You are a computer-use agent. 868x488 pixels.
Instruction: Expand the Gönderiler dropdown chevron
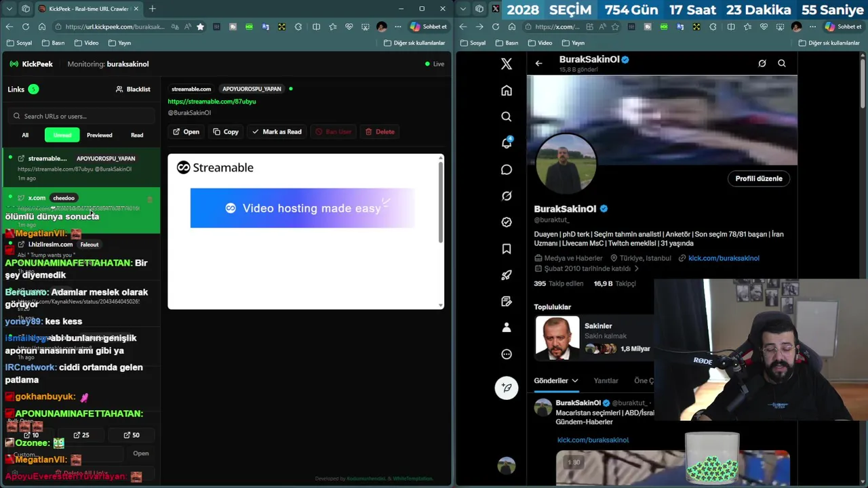tap(574, 381)
